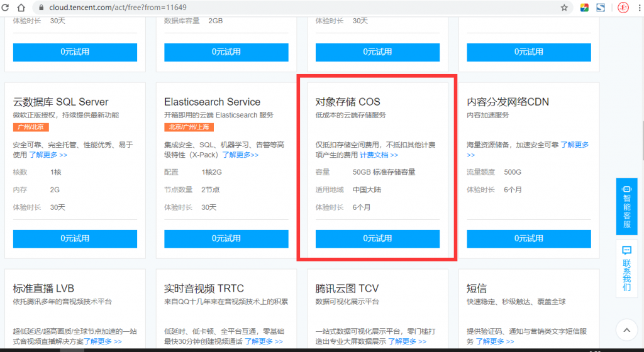Click 0元试用 under 内容分发网络CDN
The height and width of the screenshot is (352, 644).
[x=529, y=239]
